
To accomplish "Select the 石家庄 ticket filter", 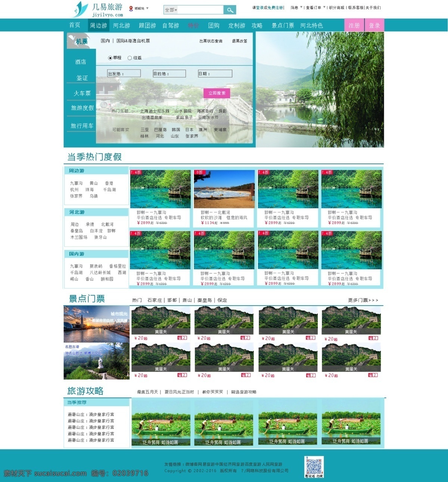I will coord(155,300).
